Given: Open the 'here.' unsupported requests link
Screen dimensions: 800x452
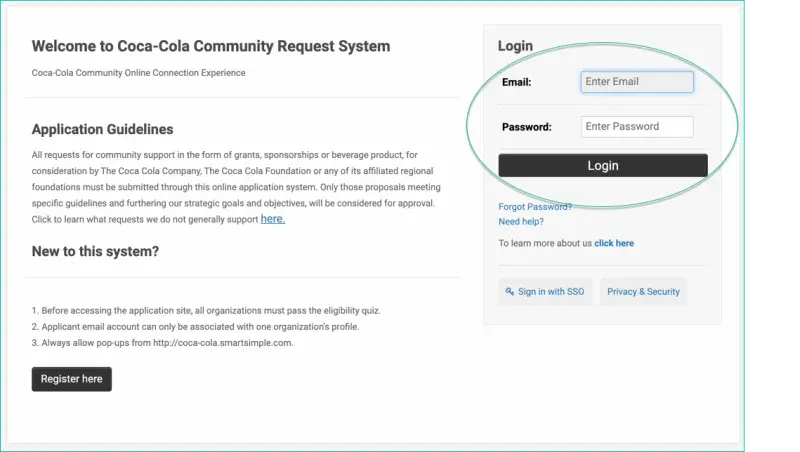Looking at the screenshot, I should [x=272, y=219].
